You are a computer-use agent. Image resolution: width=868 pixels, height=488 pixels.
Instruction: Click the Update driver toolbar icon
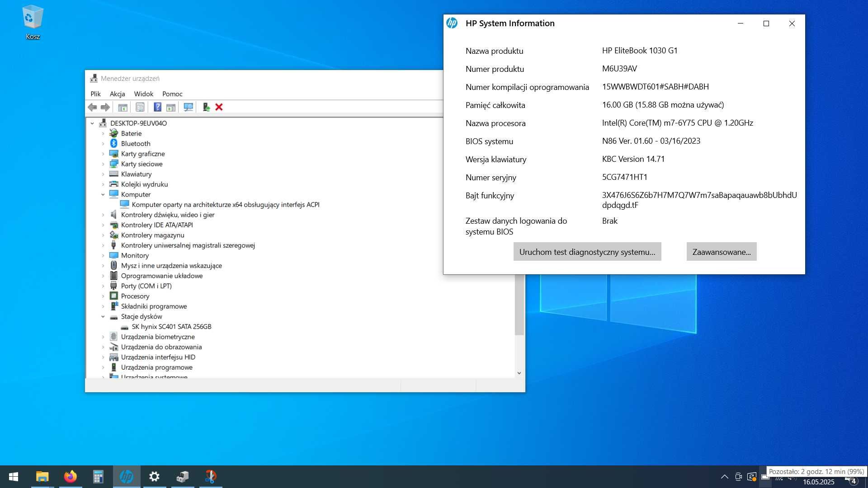point(206,107)
